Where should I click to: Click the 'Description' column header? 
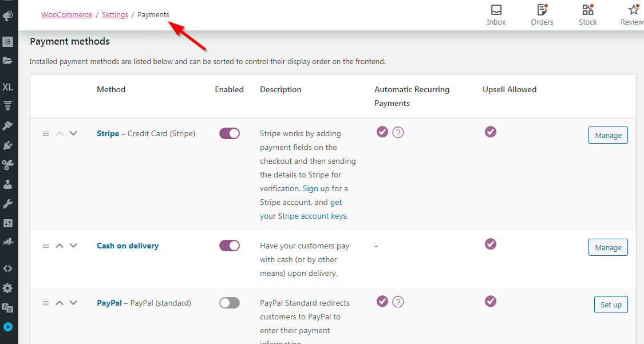[280, 89]
